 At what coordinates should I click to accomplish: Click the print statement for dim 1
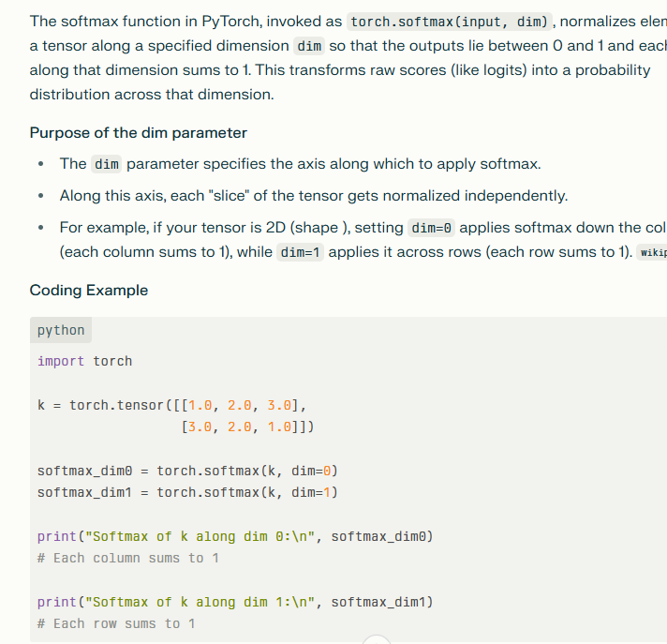click(235, 602)
